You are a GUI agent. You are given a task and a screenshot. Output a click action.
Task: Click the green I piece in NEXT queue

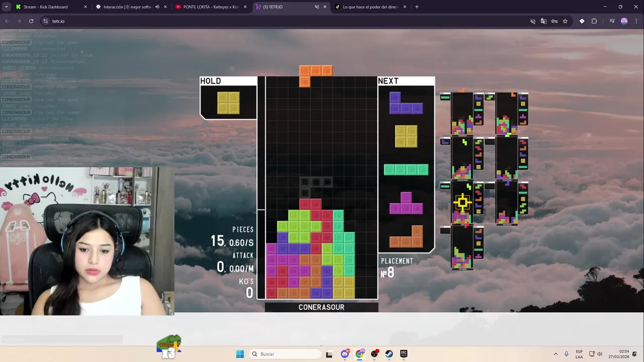(x=406, y=169)
